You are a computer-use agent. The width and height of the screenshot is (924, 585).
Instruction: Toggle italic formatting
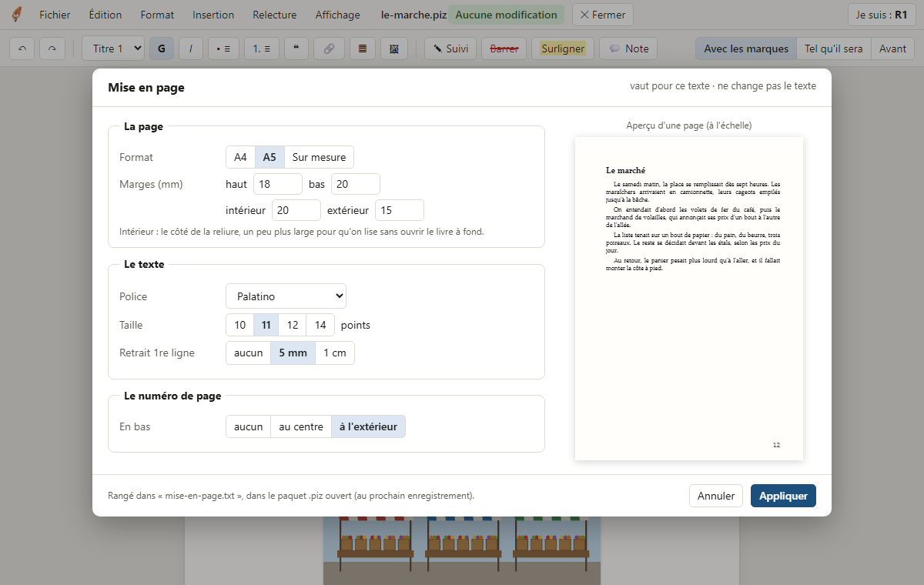point(191,48)
